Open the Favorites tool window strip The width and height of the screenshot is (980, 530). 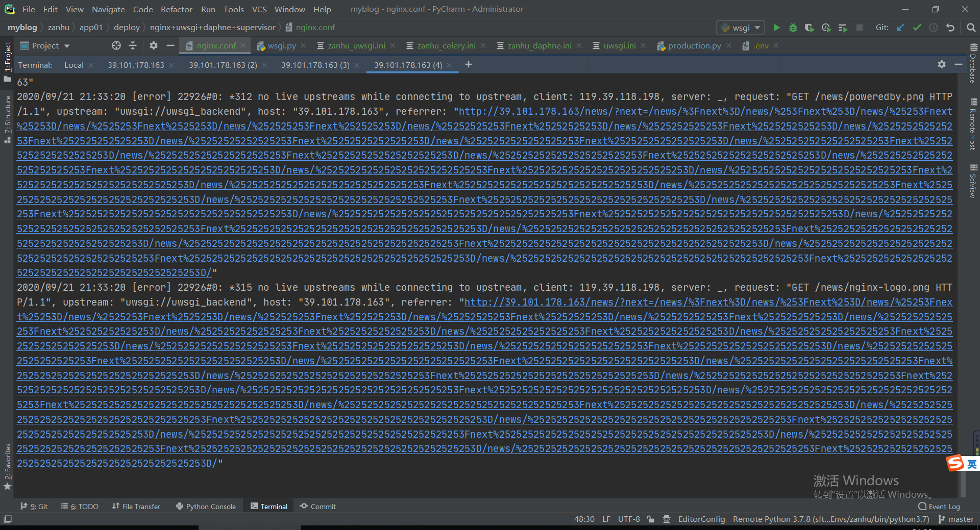point(8,467)
